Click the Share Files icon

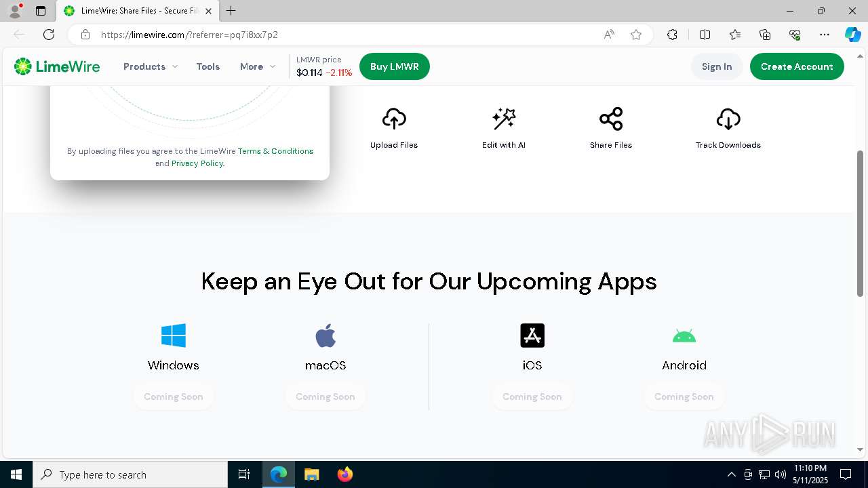click(x=611, y=119)
